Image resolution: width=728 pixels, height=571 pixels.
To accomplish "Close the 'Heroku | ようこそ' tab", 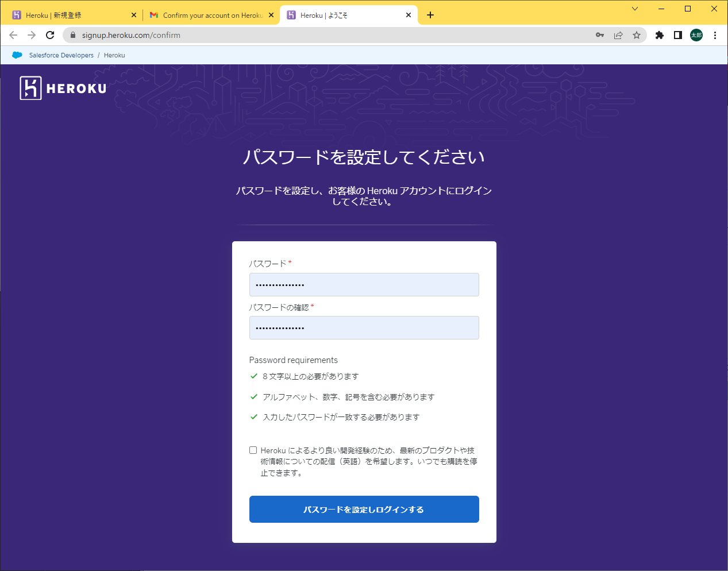I will pyautogui.click(x=409, y=15).
